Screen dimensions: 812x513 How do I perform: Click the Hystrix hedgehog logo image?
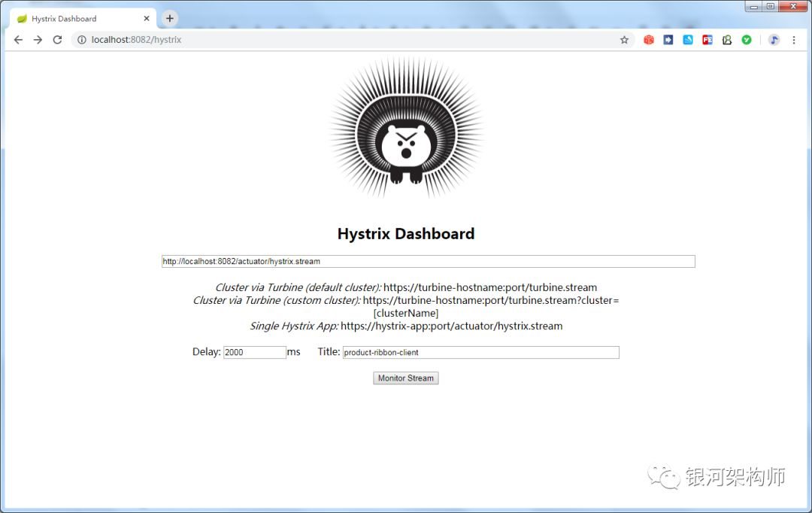point(406,127)
